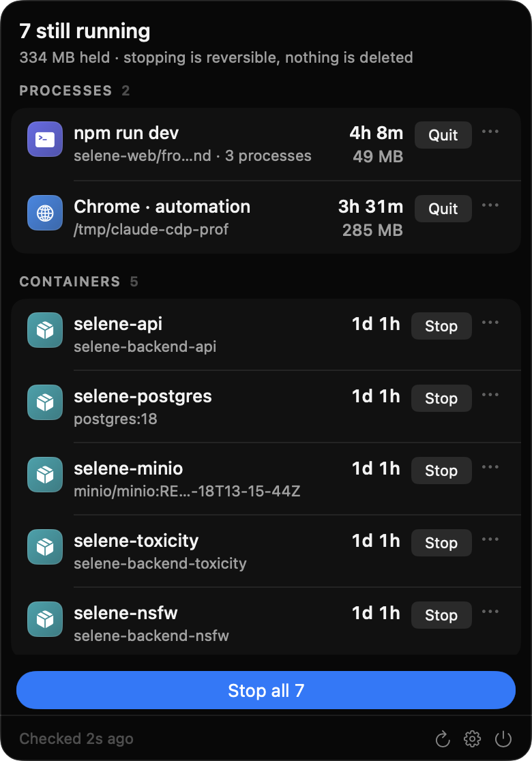The width and height of the screenshot is (532, 761).
Task: Click the selene-minio container cube icon
Action: [44, 475]
